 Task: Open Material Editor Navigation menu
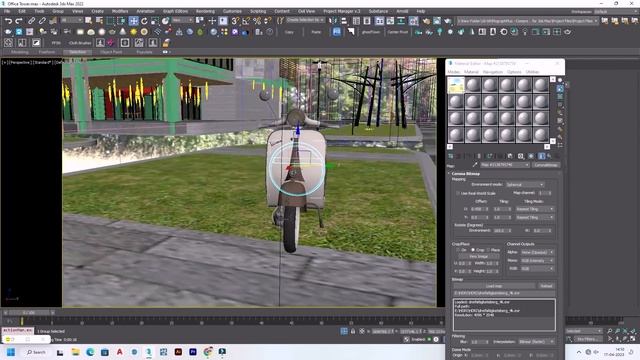tap(493, 72)
